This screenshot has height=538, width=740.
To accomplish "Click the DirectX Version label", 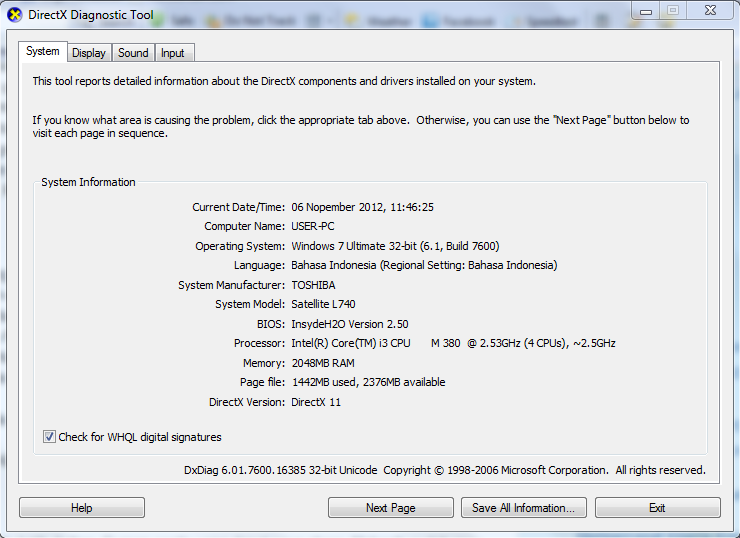I will tap(247, 402).
